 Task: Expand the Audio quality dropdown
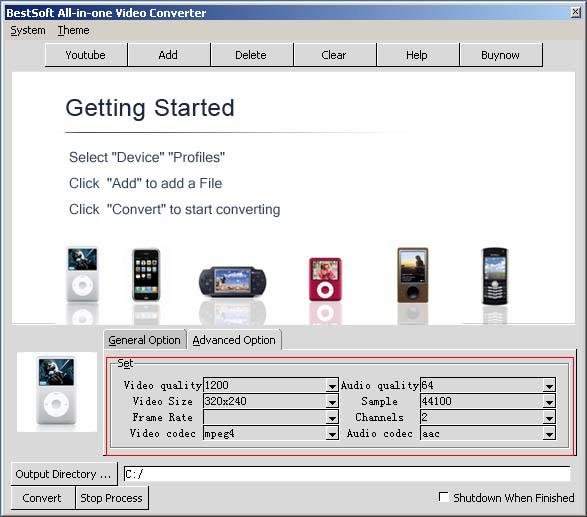(549, 385)
